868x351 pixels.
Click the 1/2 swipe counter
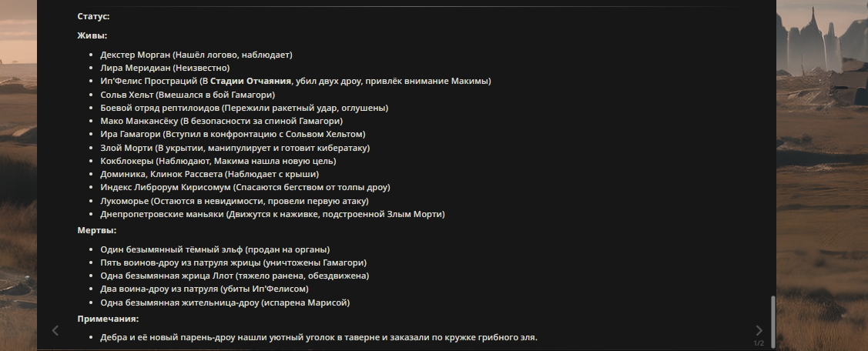click(759, 343)
